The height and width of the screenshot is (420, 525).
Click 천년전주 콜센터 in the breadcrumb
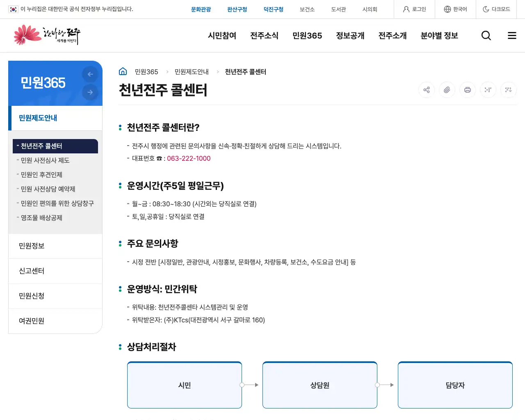coord(246,72)
